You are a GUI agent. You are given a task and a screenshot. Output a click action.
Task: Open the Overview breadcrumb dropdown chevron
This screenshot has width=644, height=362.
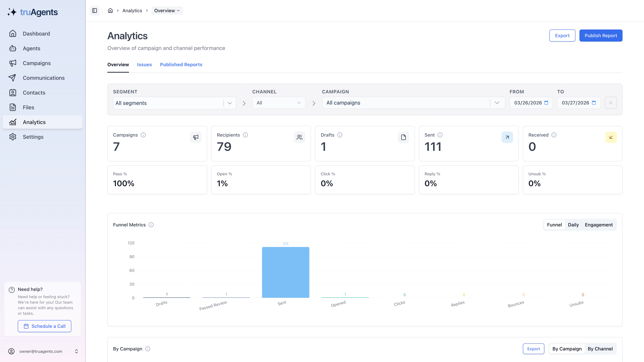(178, 11)
